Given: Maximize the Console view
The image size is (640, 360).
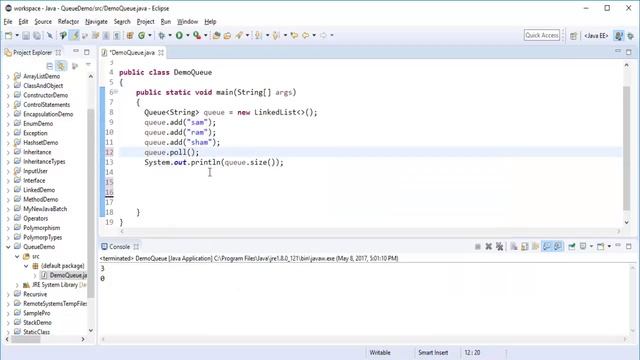Looking at the screenshot, I should 629,246.
